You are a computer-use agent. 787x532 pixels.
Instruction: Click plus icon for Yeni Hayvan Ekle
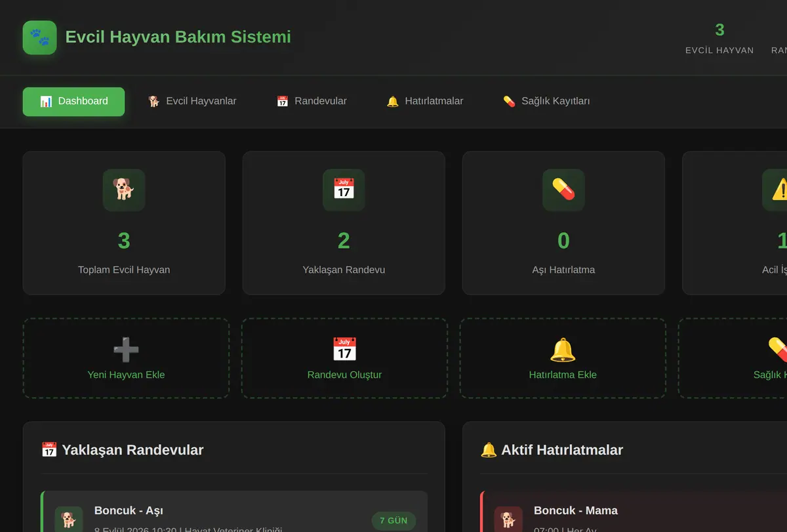coord(126,350)
